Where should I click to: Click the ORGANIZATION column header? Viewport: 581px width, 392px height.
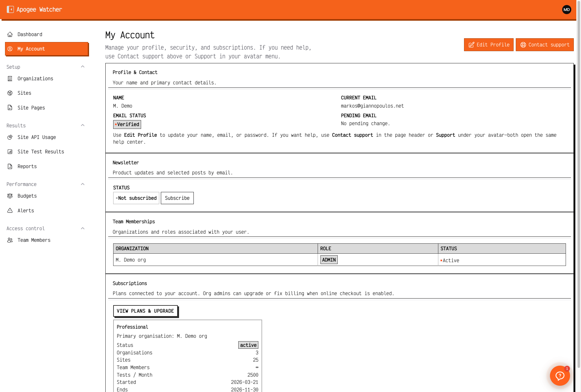215,248
